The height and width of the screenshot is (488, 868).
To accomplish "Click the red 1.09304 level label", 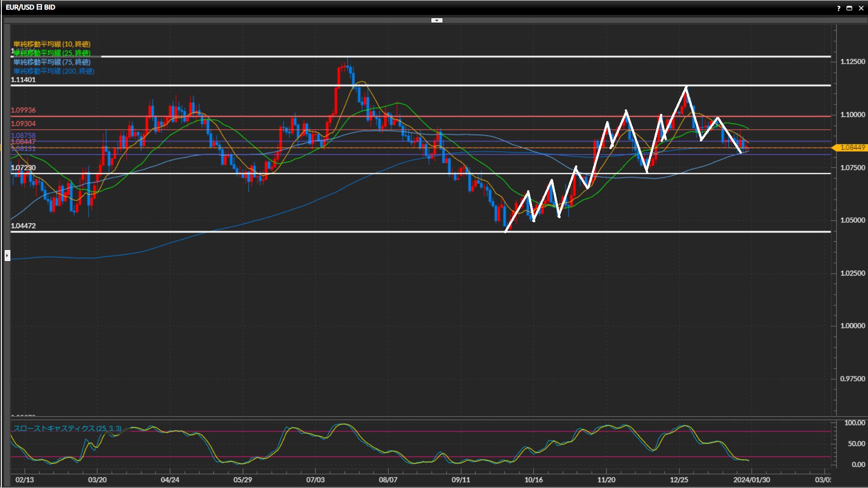I will 23,123.
